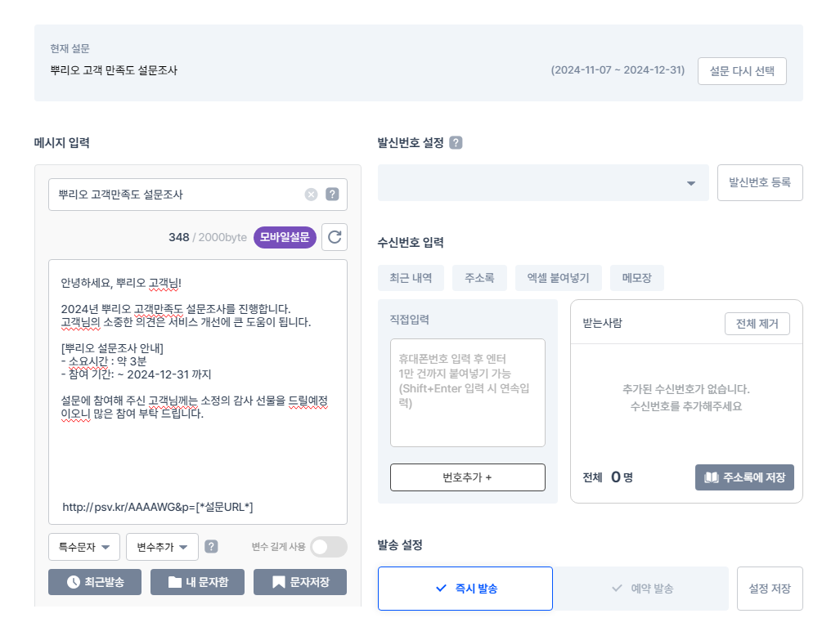Click the 모바일설문 purple badge
840x627 pixels.
[285, 237]
